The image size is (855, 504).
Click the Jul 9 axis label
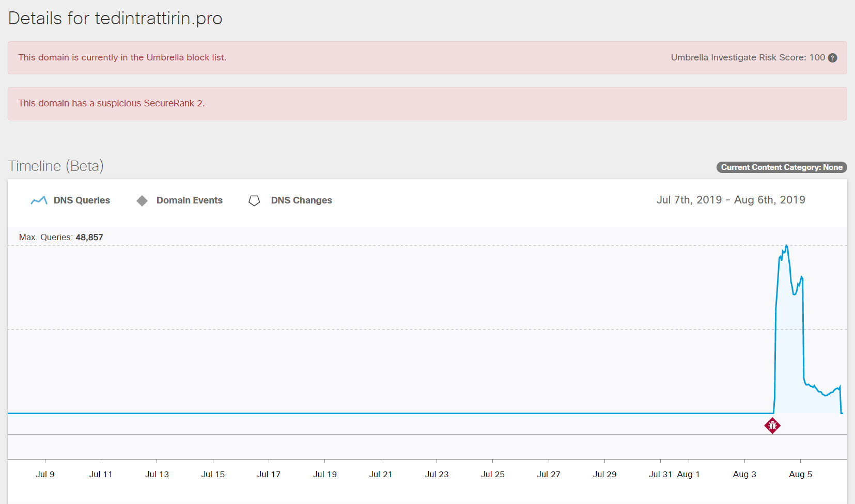coord(45,474)
